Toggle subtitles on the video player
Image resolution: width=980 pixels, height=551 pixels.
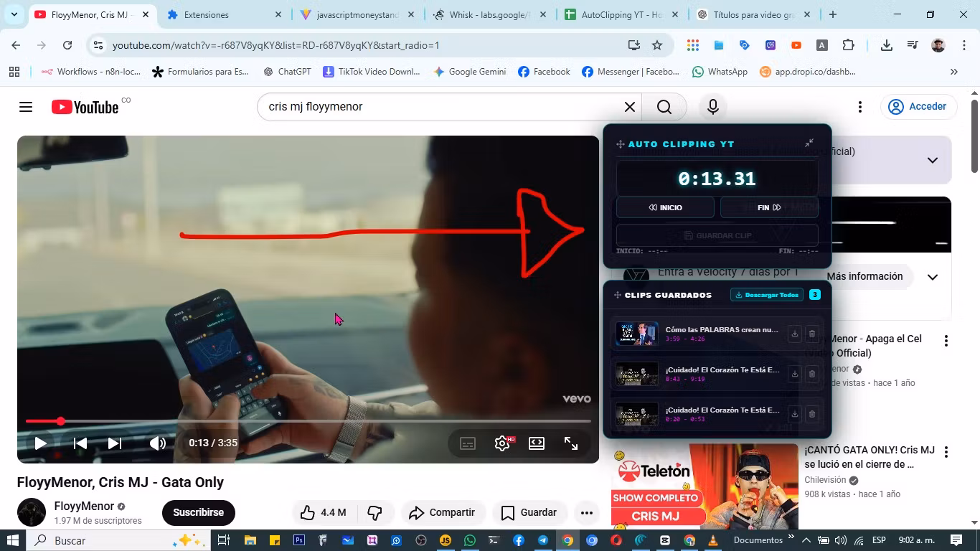[468, 443]
